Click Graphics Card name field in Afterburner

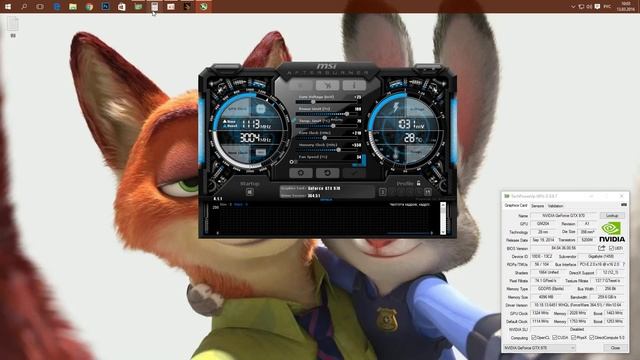[x=327, y=189]
